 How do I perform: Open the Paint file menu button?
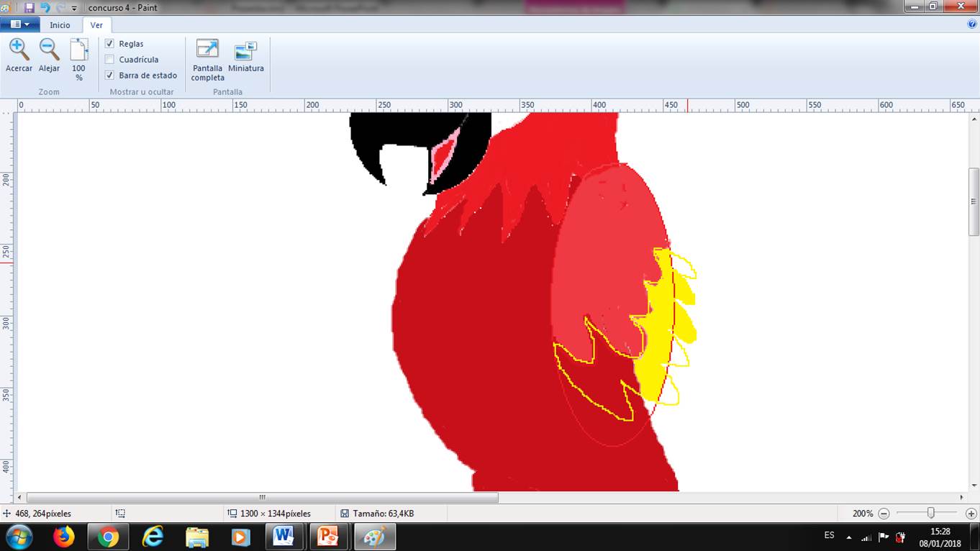[x=19, y=24]
